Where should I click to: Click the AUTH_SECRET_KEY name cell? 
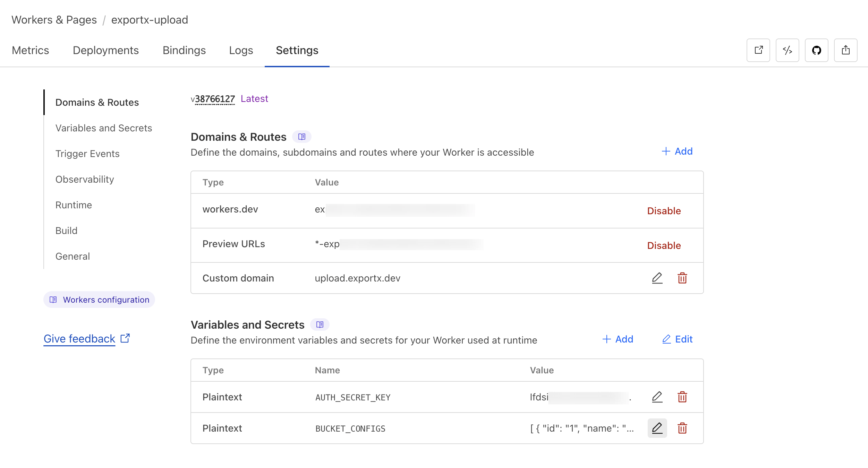353,397
